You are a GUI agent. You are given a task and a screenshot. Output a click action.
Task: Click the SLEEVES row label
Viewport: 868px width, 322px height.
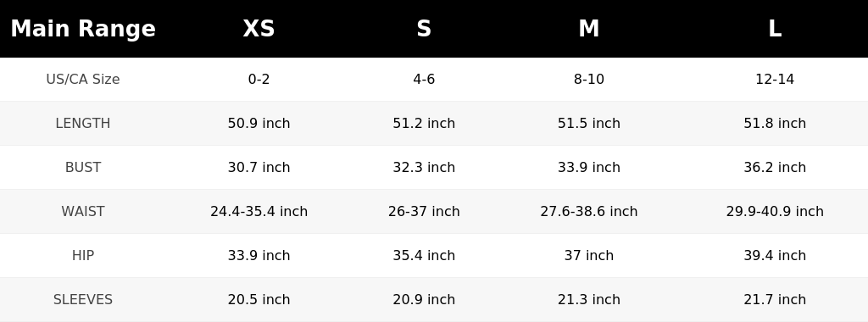click(83, 299)
